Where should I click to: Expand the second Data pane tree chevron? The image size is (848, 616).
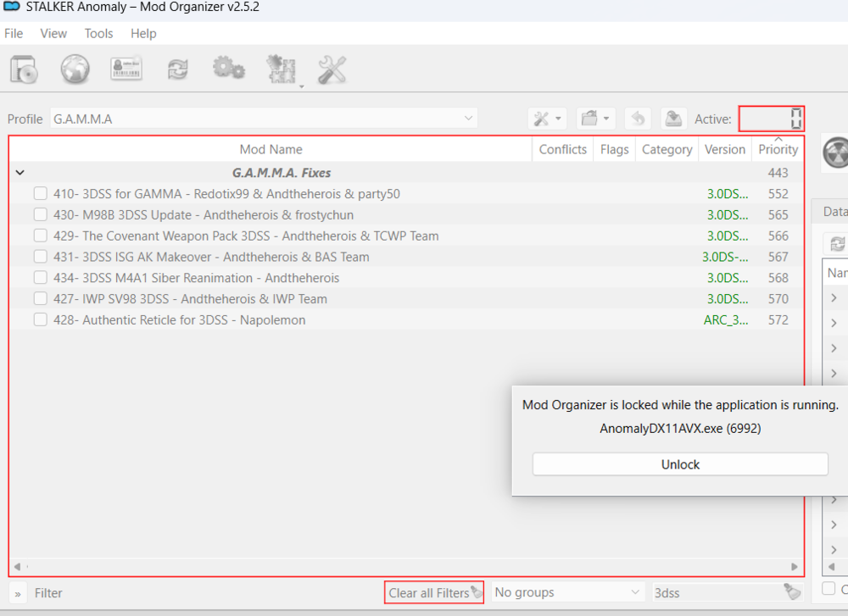834,323
